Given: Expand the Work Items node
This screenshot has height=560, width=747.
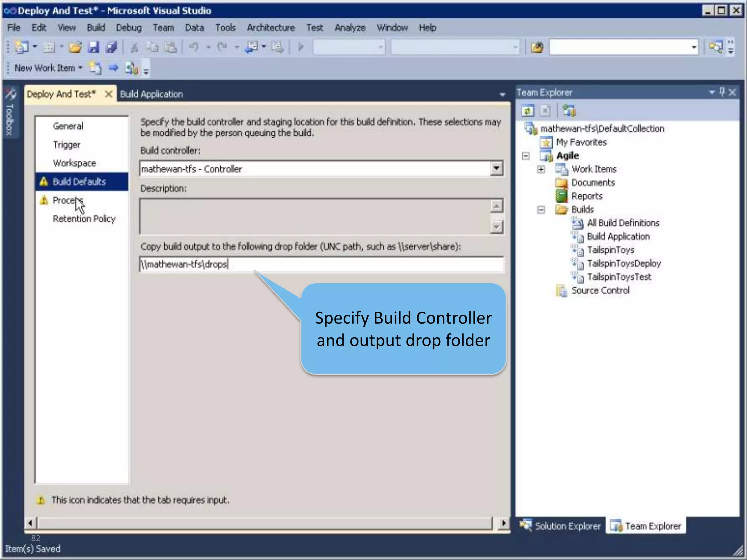Looking at the screenshot, I should point(541,170).
